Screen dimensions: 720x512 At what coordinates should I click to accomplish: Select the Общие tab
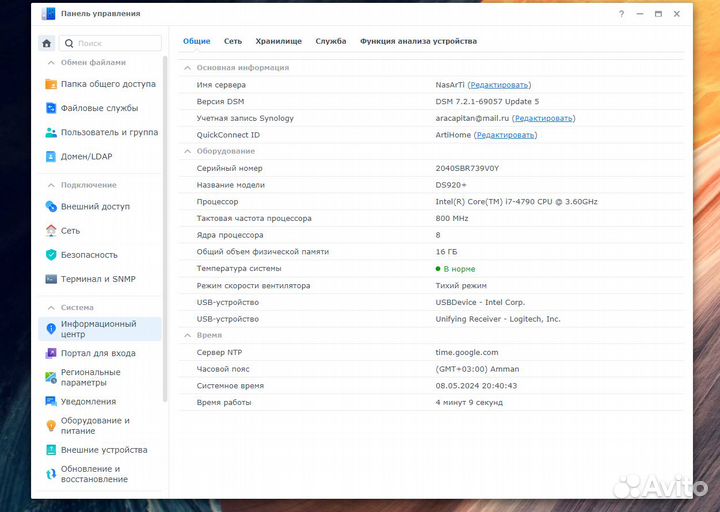tap(197, 41)
